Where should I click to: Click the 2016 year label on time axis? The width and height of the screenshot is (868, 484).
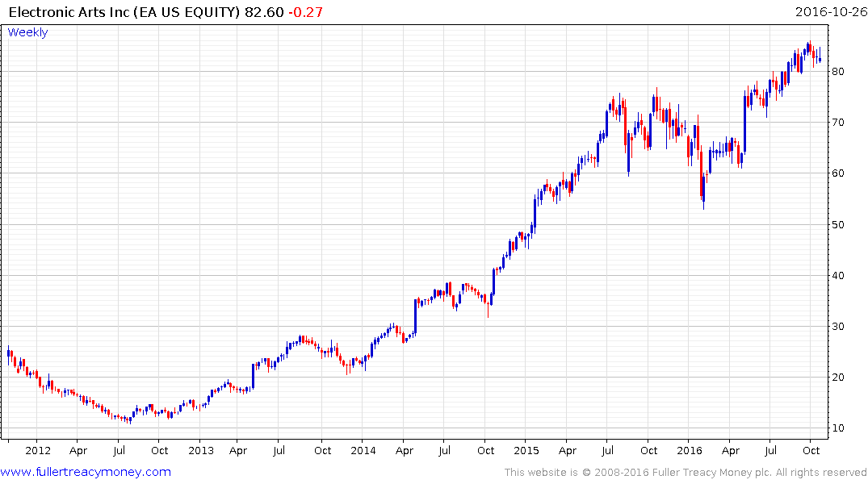pos(690,450)
